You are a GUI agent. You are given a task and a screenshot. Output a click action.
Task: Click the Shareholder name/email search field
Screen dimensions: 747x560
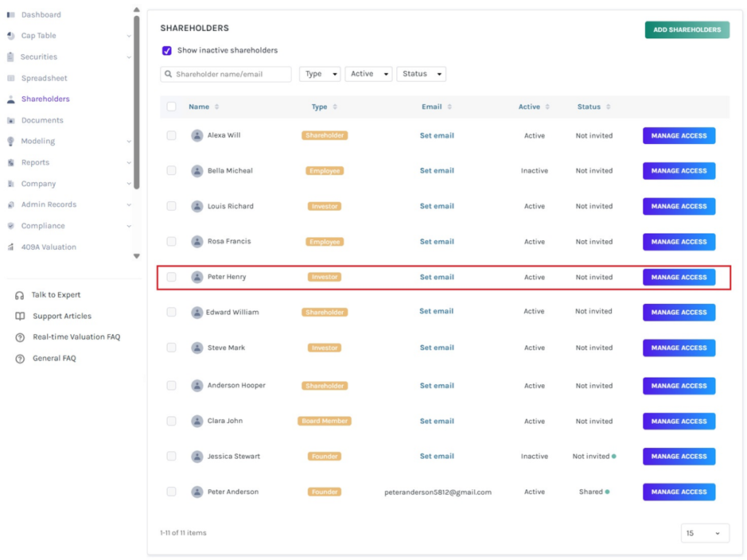coord(226,74)
